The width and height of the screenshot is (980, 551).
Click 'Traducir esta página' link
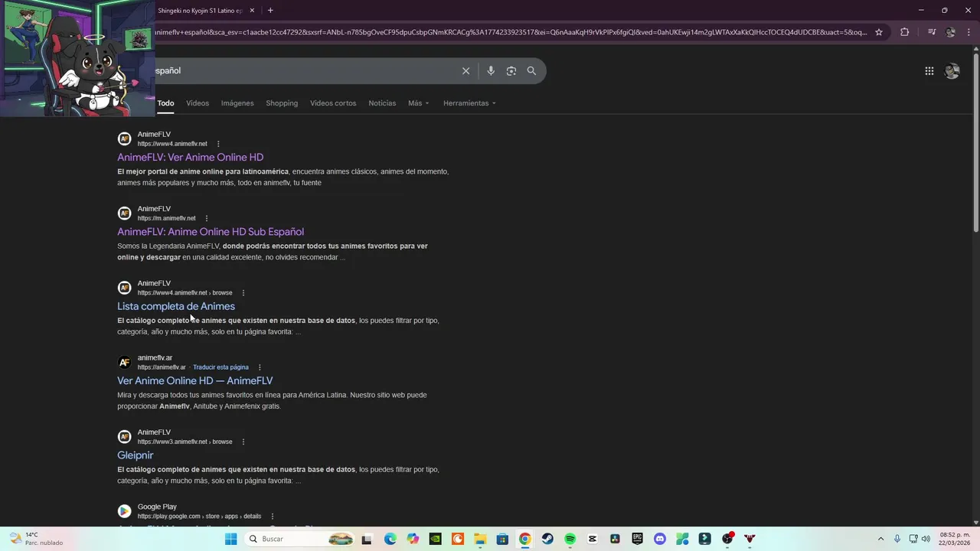click(x=220, y=367)
